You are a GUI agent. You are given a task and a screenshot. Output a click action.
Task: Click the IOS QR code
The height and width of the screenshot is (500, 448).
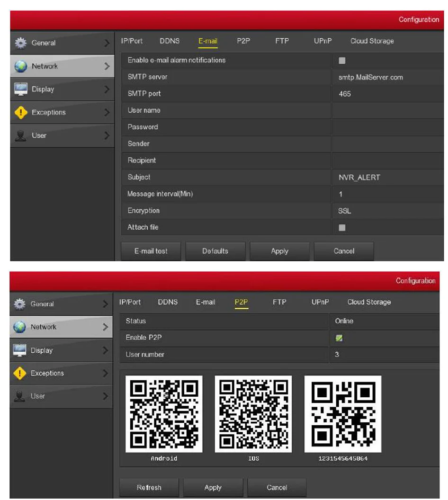tap(253, 414)
